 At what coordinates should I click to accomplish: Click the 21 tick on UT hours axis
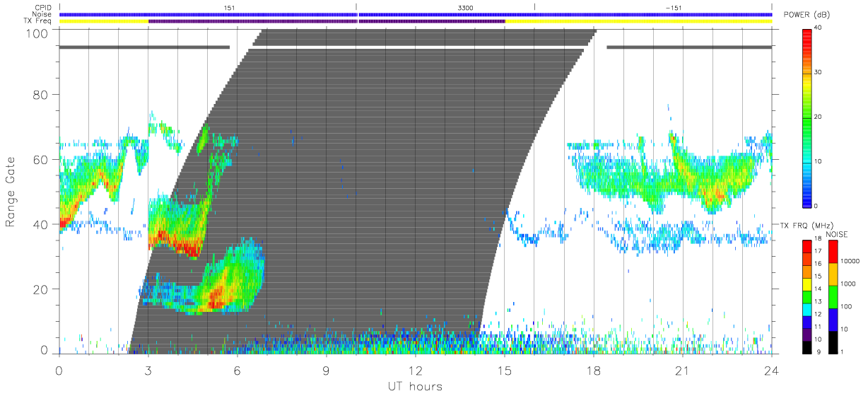point(683,370)
